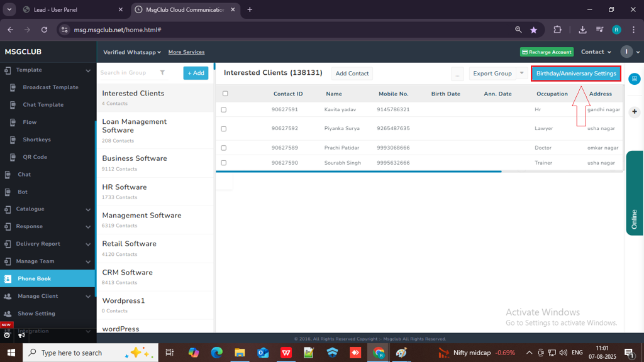This screenshot has height=362, width=644.
Task: Click the Shortkeys sidebar icon
Action: tap(13, 140)
